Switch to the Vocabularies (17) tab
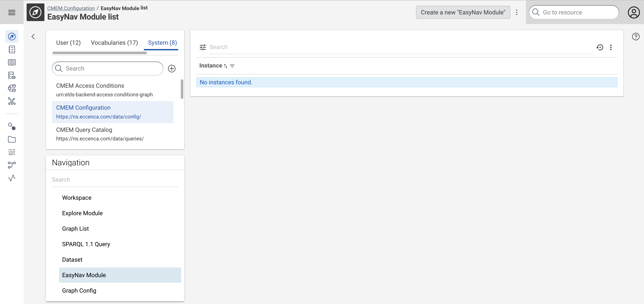 click(114, 43)
